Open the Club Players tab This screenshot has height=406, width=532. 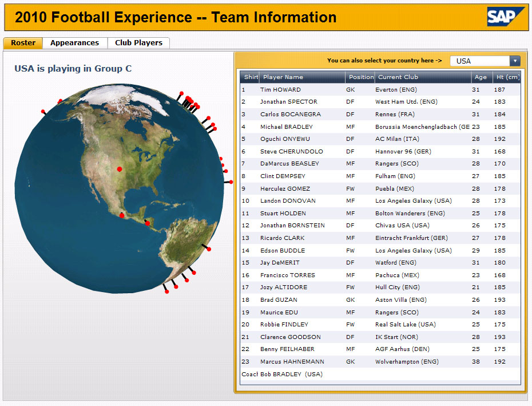(x=138, y=43)
